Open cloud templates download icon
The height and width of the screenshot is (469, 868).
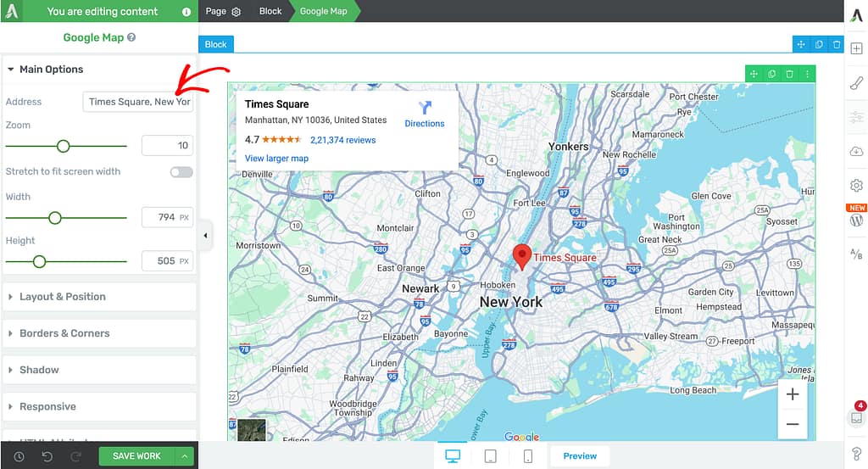[x=856, y=151]
